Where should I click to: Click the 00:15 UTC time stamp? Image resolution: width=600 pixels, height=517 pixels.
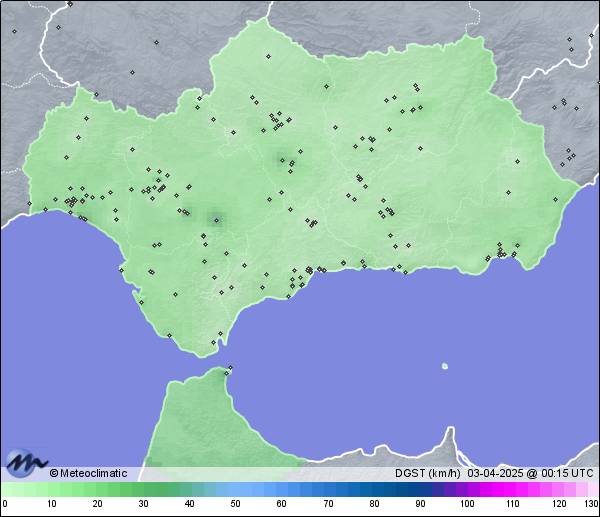coord(567,473)
